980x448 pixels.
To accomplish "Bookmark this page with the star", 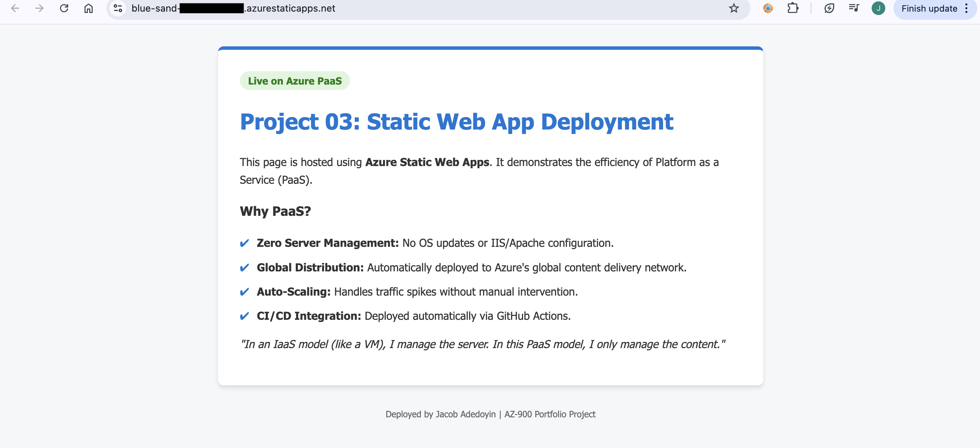I will (x=734, y=9).
